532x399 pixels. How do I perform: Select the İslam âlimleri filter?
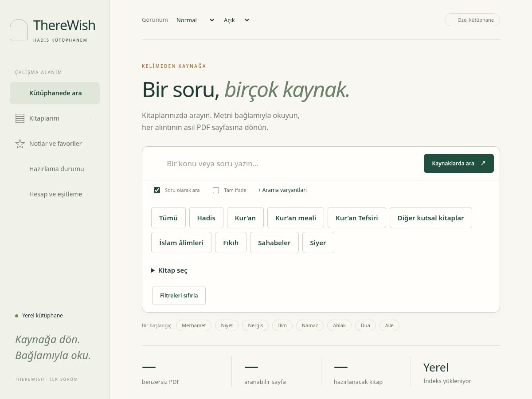[x=181, y=243]
